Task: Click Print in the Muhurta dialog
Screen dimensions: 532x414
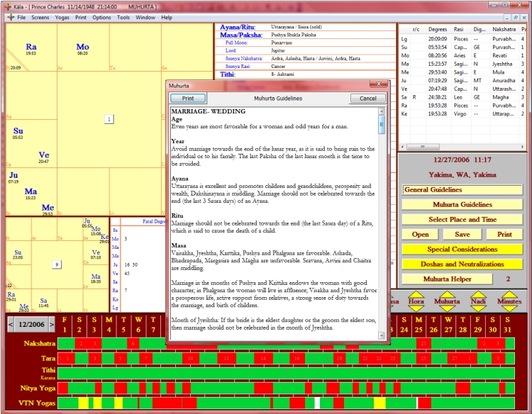Action: pos(188,99)
